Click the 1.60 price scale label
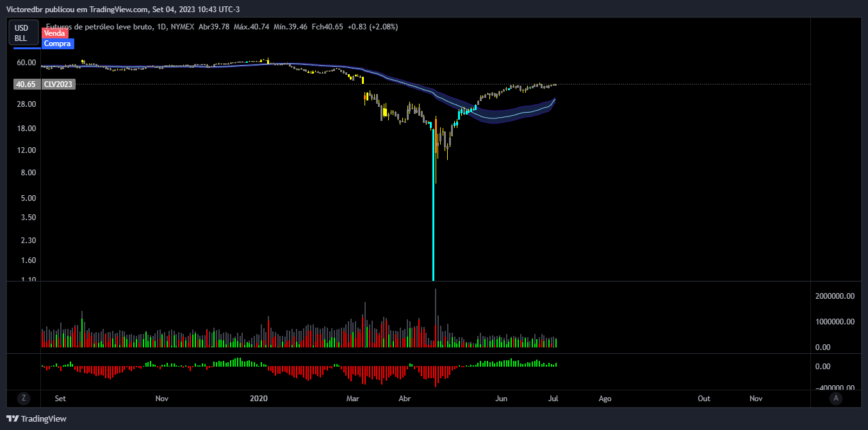This screenshot has height=430, width=868. [x=28, y=260]
